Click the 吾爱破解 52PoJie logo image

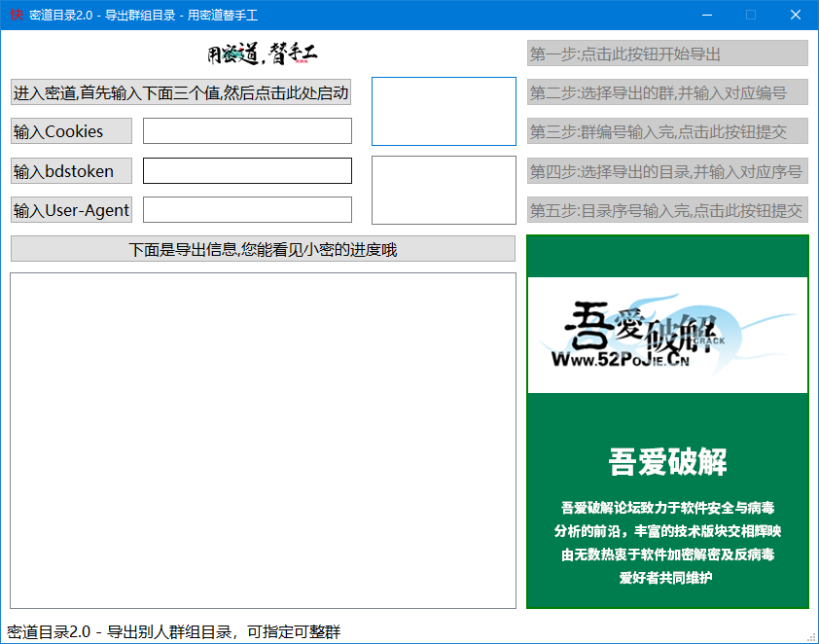(x=667, y=335)
